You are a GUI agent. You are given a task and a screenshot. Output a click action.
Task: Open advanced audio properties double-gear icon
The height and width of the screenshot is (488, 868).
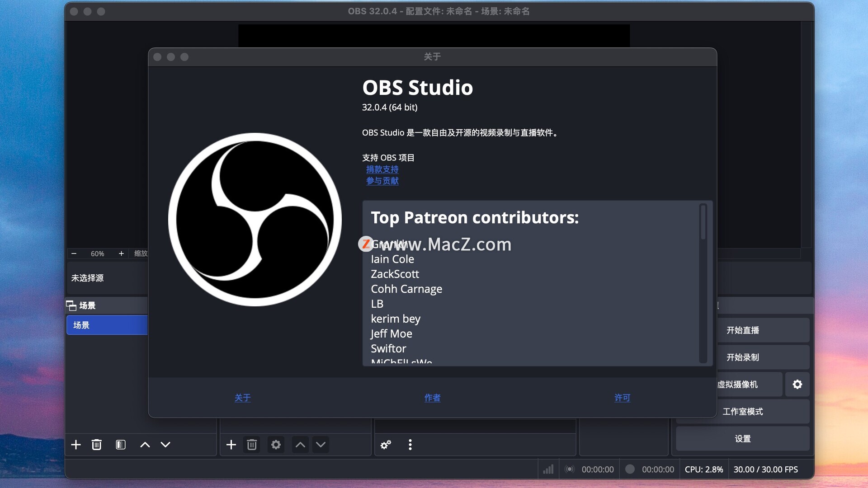[386, 445]
